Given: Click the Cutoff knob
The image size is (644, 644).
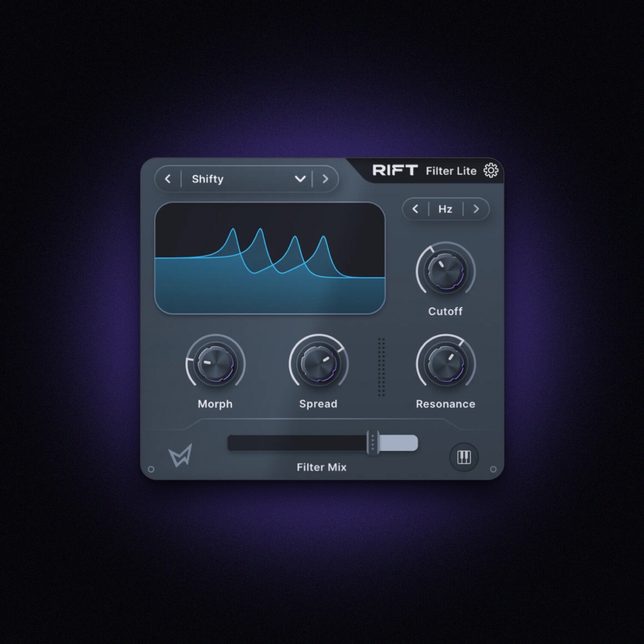Looking at the screenshot, I should point(446,271).
